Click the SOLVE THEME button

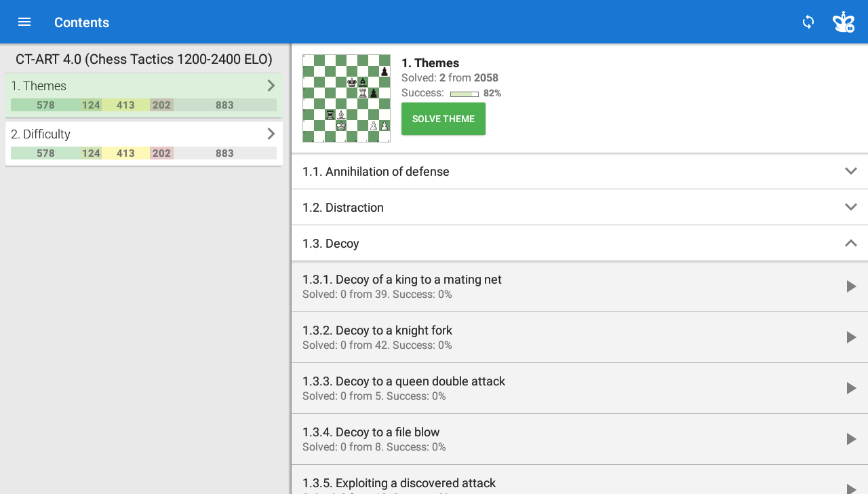point(443,119)
